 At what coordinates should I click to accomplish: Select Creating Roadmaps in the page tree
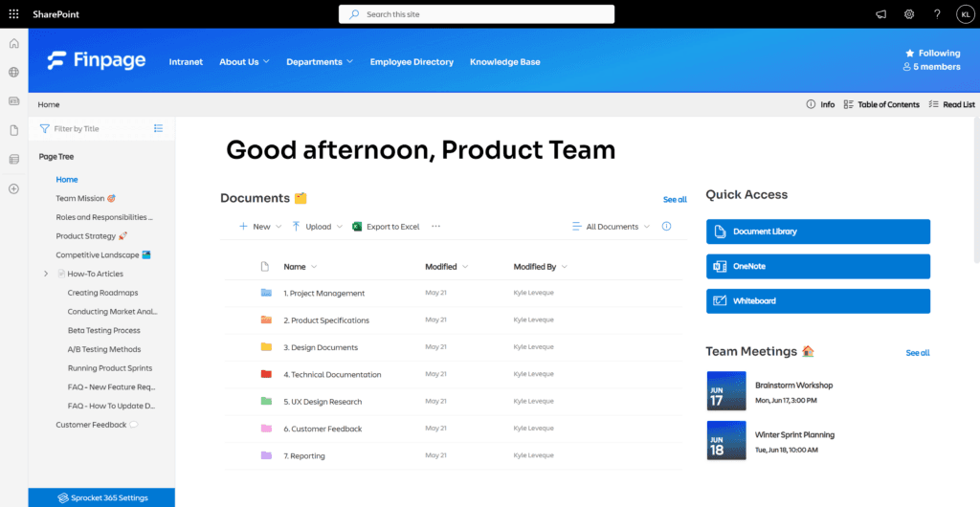[102, 292]
